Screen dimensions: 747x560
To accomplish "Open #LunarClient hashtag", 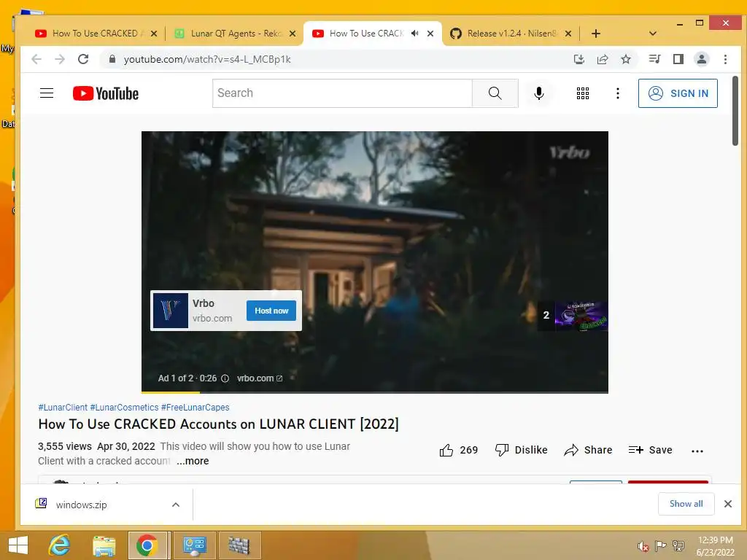I will click(63, 408).
